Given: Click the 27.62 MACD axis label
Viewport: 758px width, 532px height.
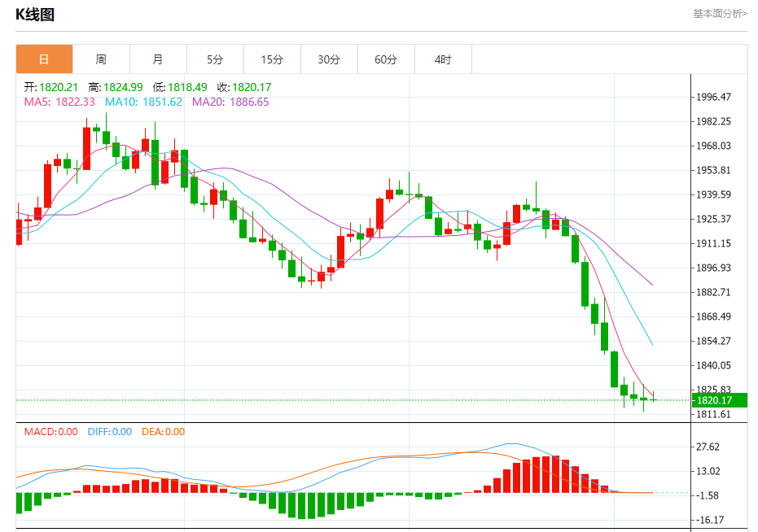Looking at the screenshot, I should click(708, 447).
